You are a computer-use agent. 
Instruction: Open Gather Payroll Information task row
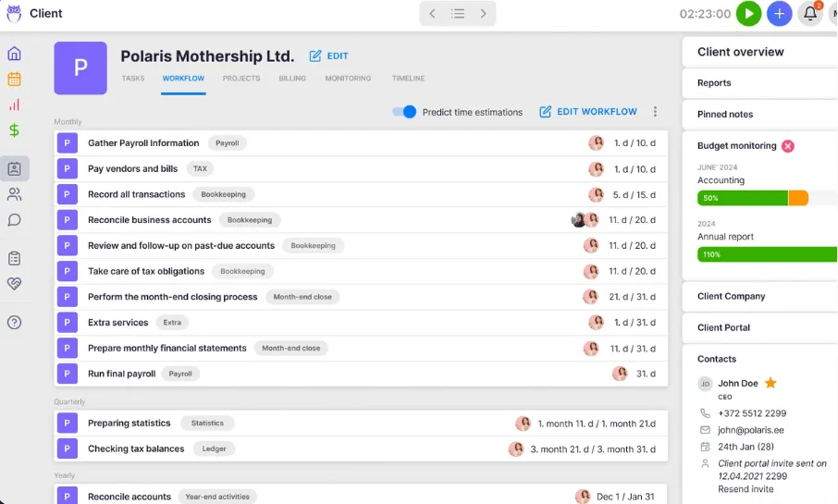click(361, 143)
